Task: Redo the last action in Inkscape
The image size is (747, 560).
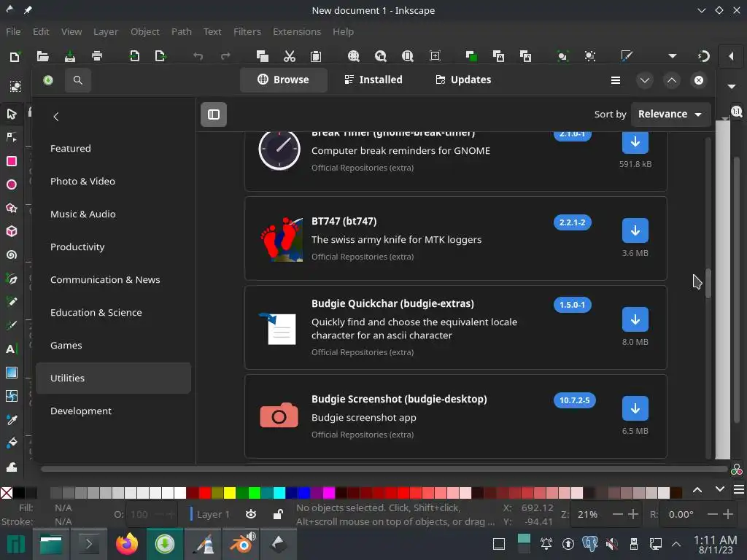Action: click(x=225, y=56)
